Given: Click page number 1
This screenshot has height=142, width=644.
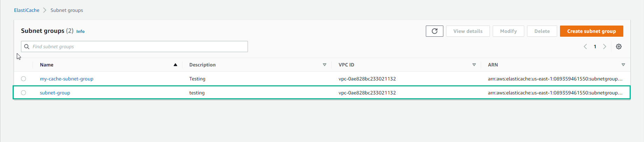Looking at the screenshot, I should [x=595, y=47].
